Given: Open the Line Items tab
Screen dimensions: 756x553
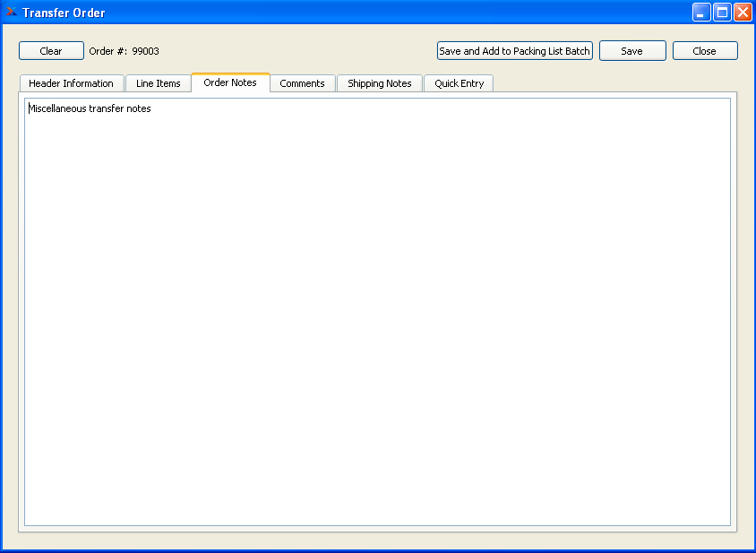Looking at the screenshot, I should click(158, 82).
